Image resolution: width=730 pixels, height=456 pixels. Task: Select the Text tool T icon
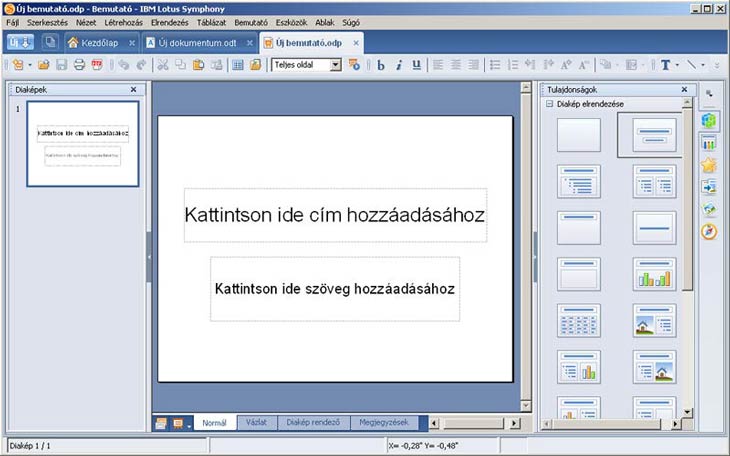(x=665, y=65)
